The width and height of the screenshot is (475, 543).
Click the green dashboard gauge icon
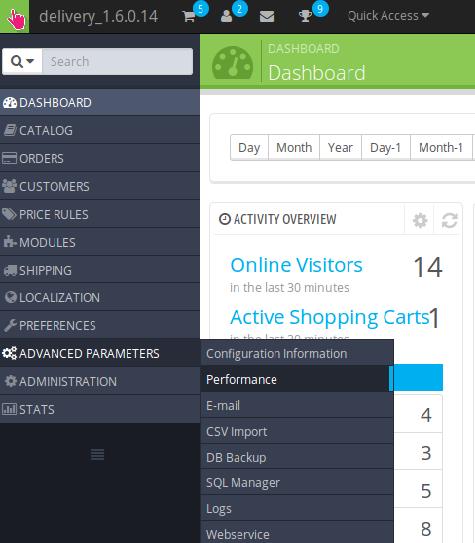[x=232, y=63]
